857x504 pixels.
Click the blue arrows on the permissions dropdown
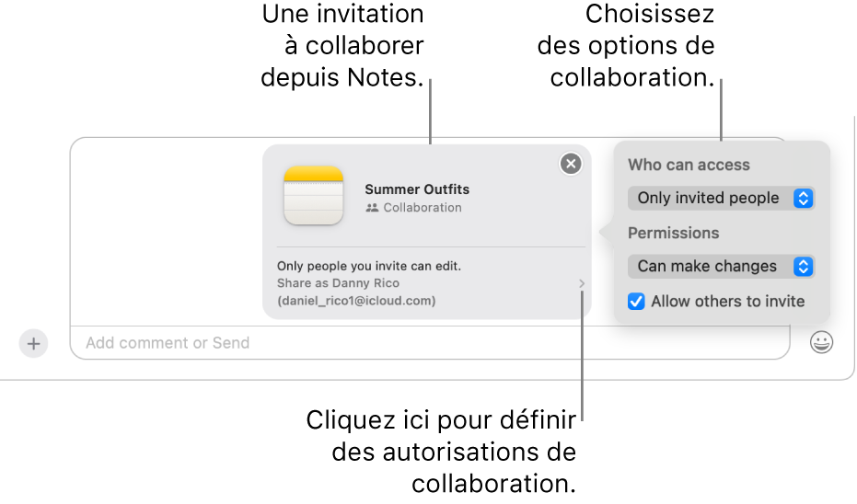point(803,266)
